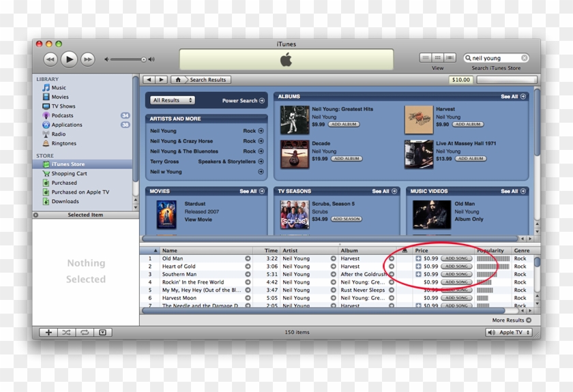Click arrow next to Neil w Young
573x392 pixels.
[x=261, y=172]
